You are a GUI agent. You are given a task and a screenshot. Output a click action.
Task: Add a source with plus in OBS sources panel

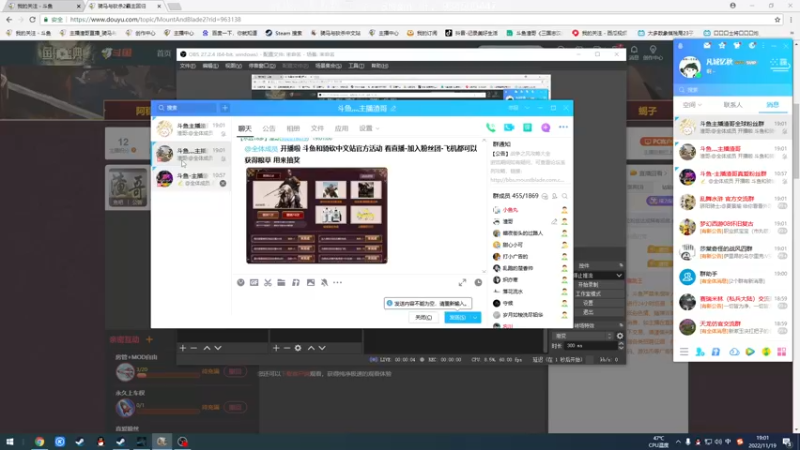[276, 348]
